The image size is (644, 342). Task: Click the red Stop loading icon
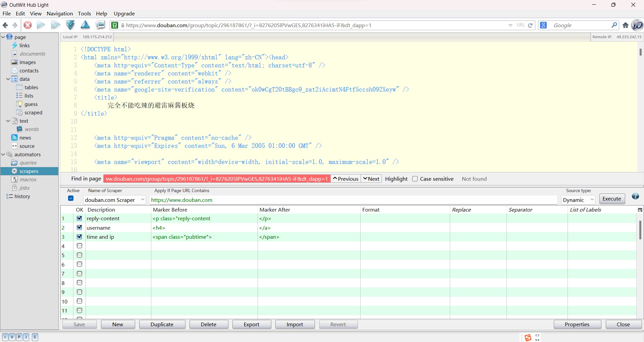pyautogui.click(x=28, y=25)
